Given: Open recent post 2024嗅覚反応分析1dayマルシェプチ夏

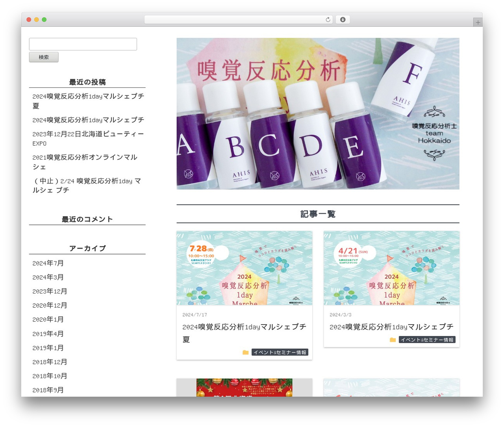Looking at the screenshot, I should click(88, 101).
